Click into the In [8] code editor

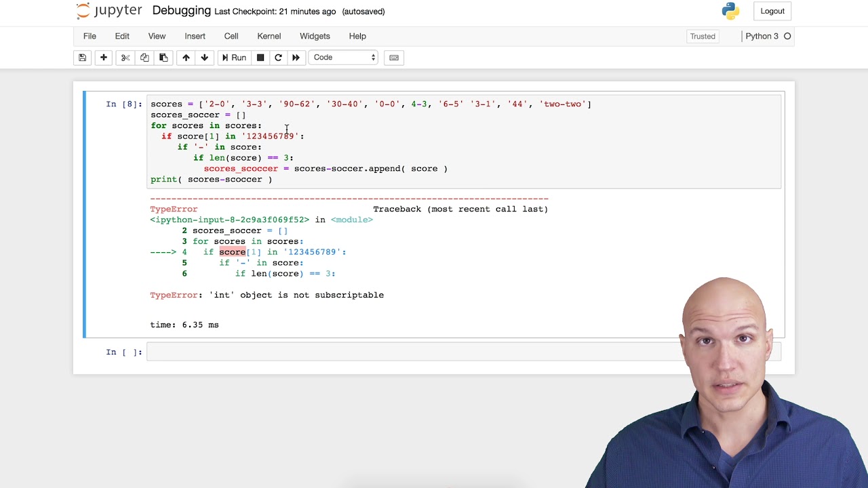tap(464, 142)
